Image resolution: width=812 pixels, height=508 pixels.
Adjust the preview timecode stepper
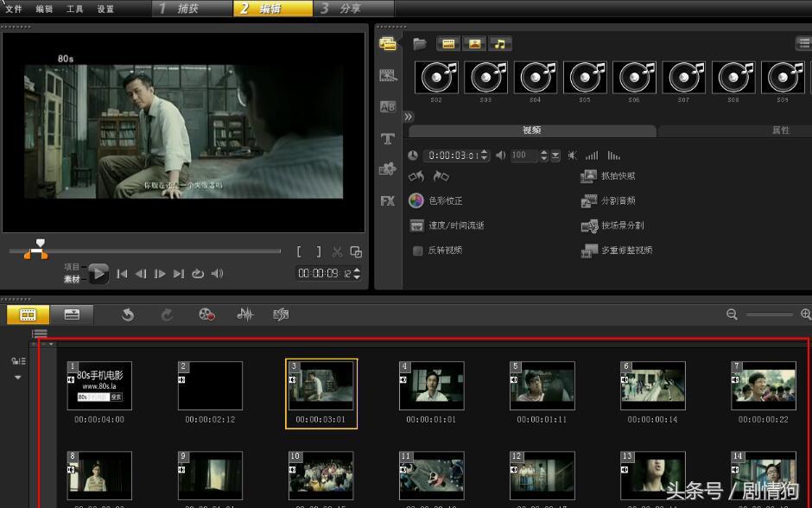[357, 273]
